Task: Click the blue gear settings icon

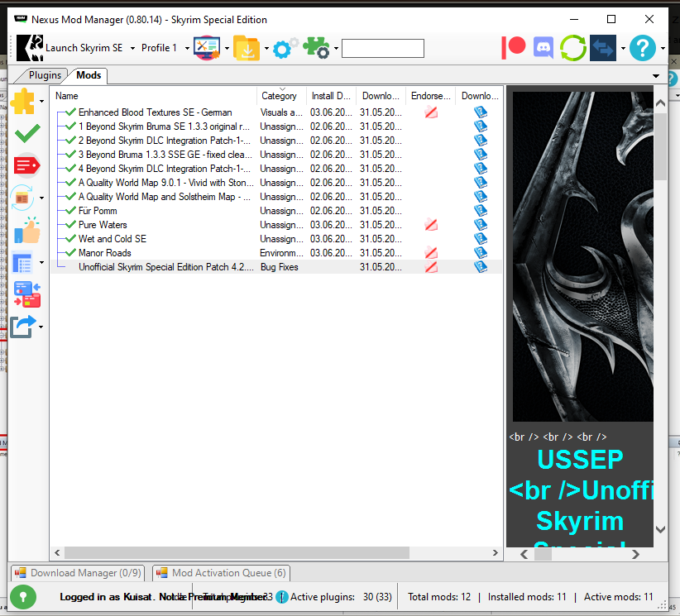Action: [x=283, y=48]
